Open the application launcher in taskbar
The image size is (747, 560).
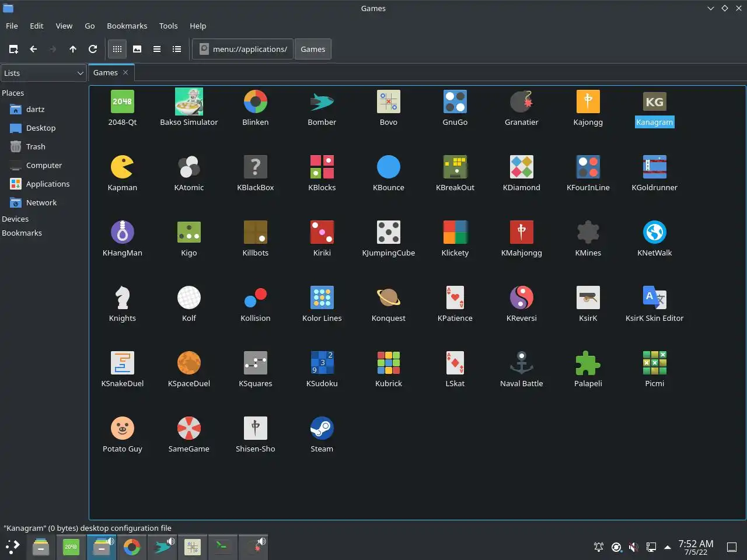13,547
